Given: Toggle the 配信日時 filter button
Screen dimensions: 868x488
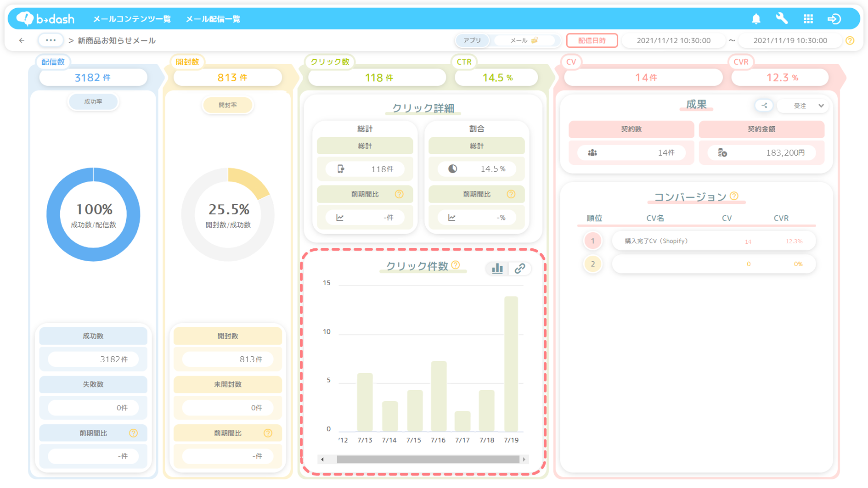Looking at the screenshot, I should (592, 40).
